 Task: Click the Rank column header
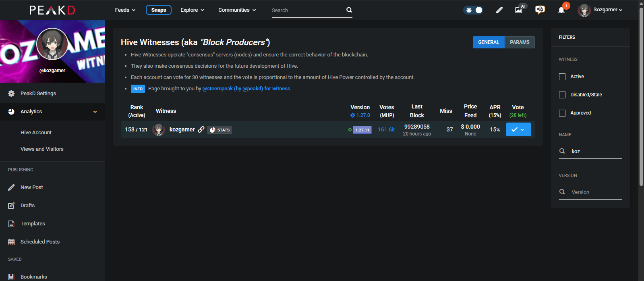(x=137, y=111)
